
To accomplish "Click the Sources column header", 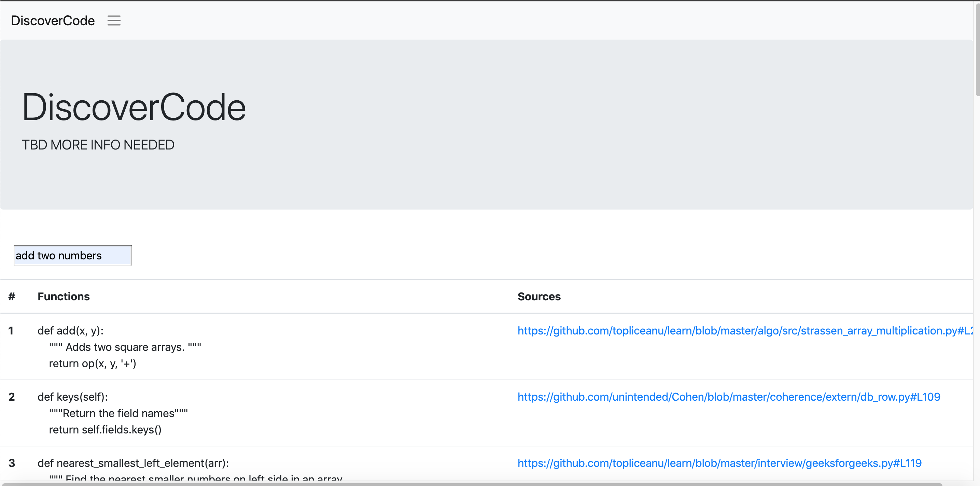I will pos(539,296).
